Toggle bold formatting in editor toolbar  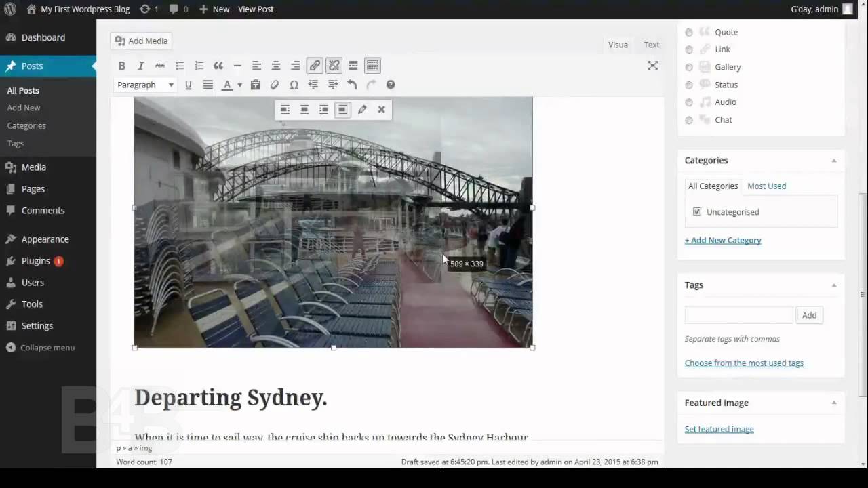pos(122,66)
